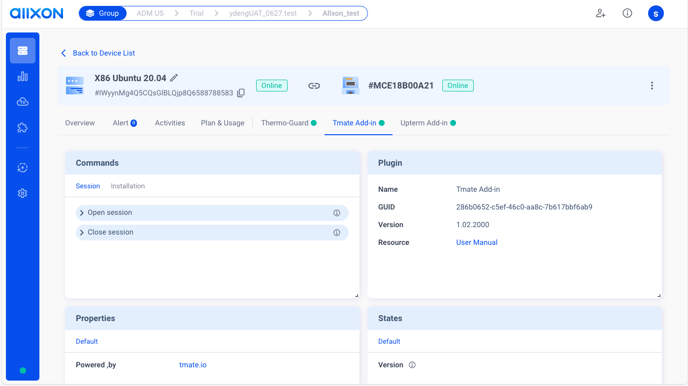This screenshot has width=688, height=386.
Task: Edit device name with pencil icon
Action: 174,78
